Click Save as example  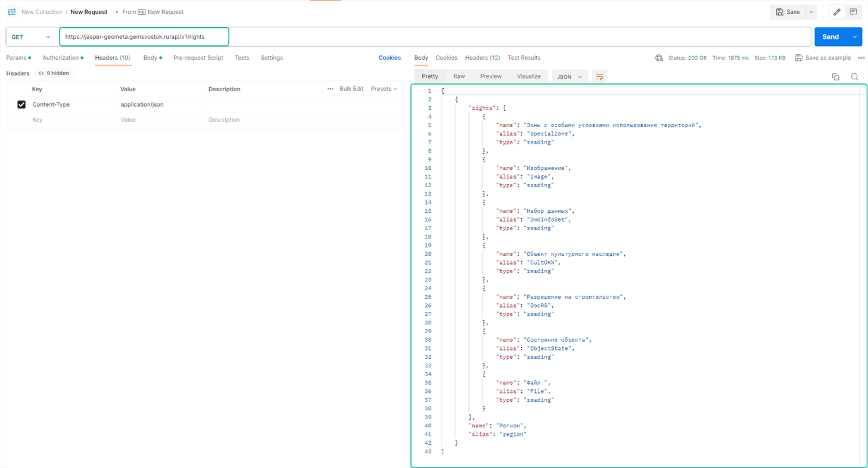pos(823,58)
